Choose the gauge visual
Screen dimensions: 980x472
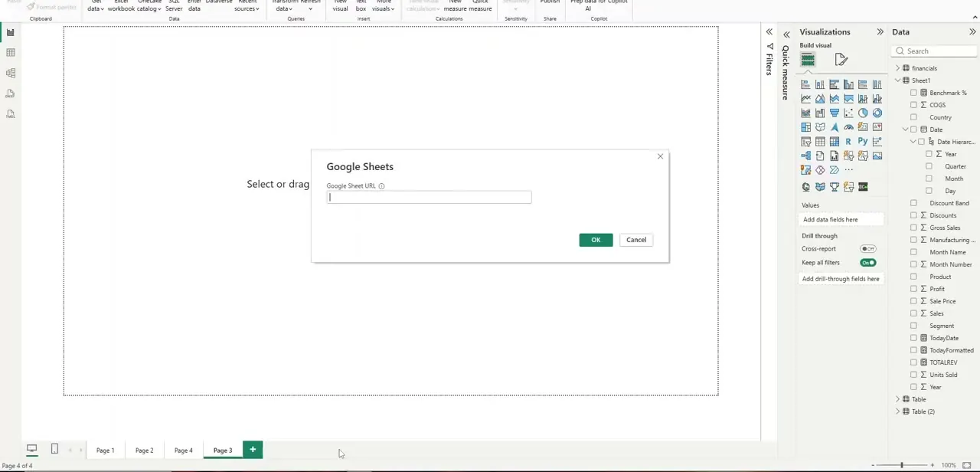coord(848,127)
